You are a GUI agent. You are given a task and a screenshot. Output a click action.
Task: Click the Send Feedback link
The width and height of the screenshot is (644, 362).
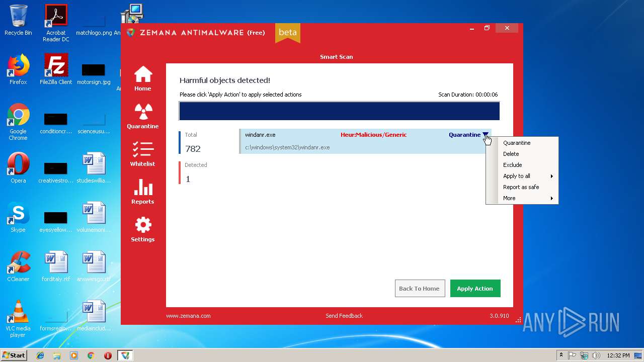click(x=344, y=316)
